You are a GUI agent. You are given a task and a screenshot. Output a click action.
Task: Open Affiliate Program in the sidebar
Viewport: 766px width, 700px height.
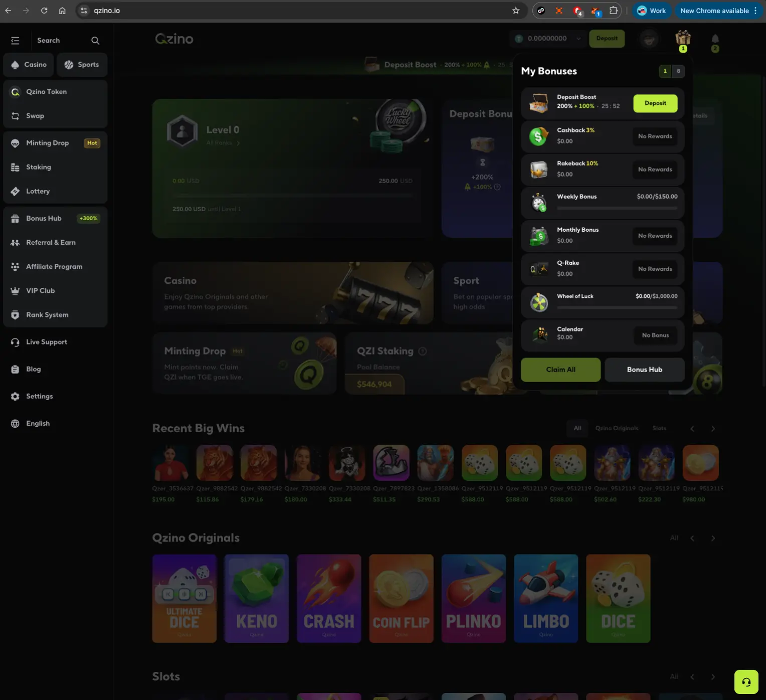pos(55,266)
